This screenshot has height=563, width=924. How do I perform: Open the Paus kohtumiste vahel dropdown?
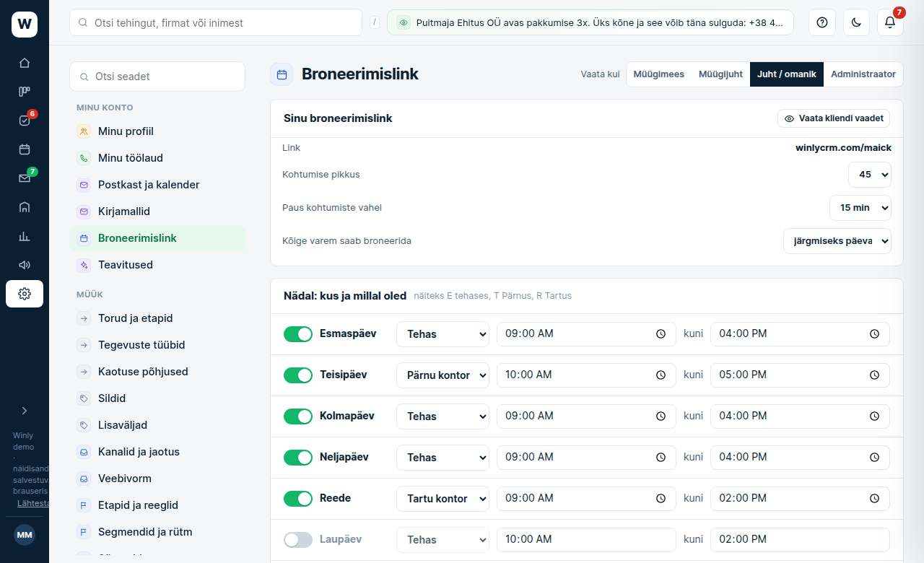[860, 207]
